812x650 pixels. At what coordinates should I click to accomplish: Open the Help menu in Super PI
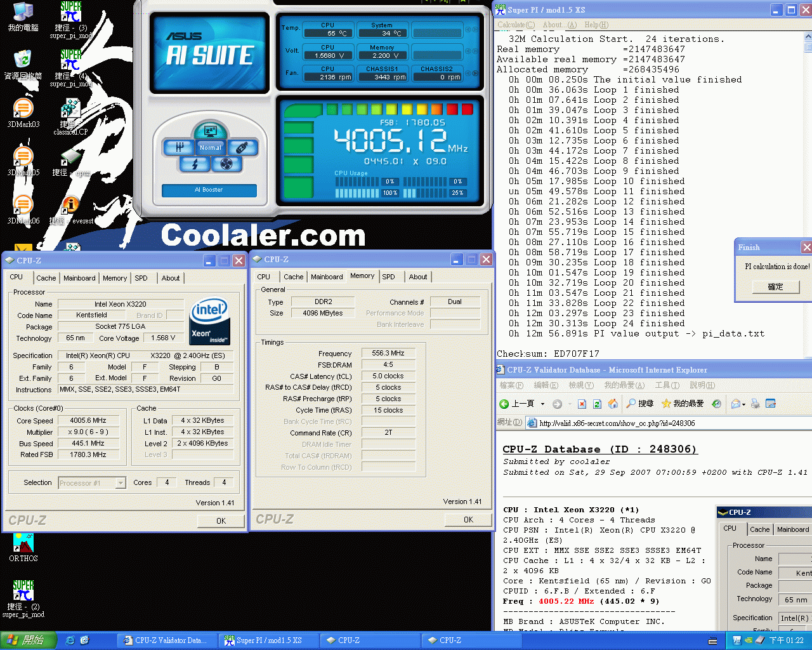tap(596, 25)
